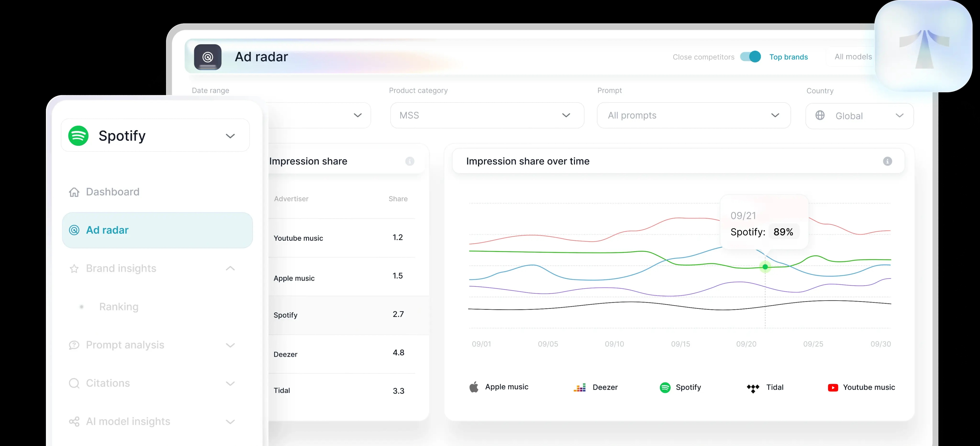This screenshot has width=980, height=446.
Task: Click the Tidal share value 3.3
Action: tap(398, 391)
